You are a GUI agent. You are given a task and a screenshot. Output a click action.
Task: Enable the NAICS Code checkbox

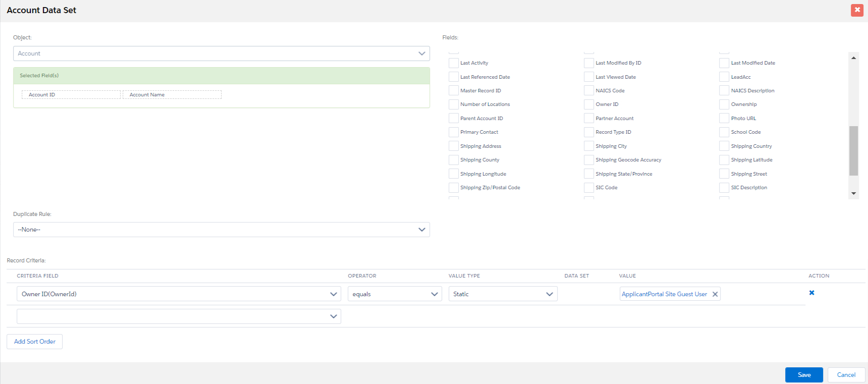(x=588, y=91)
